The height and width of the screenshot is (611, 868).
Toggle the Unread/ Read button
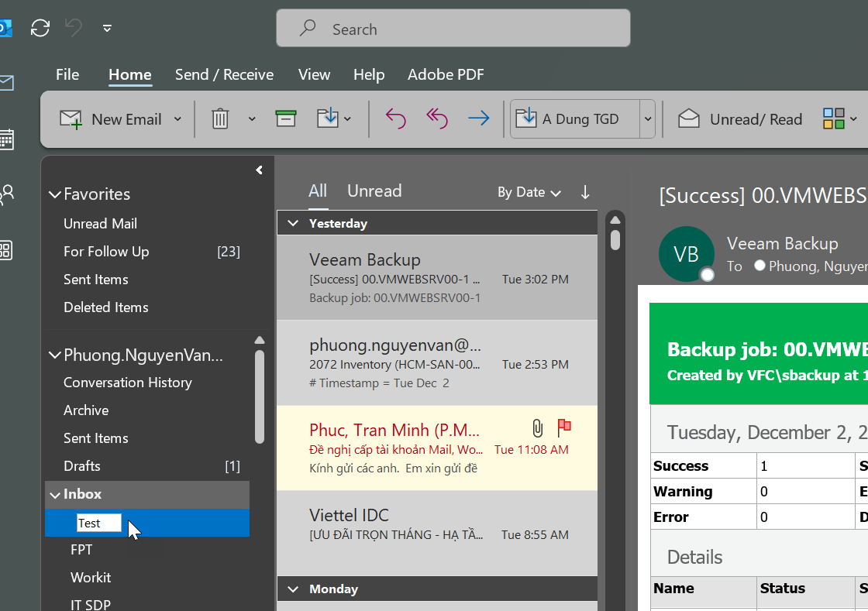(740, 119)
